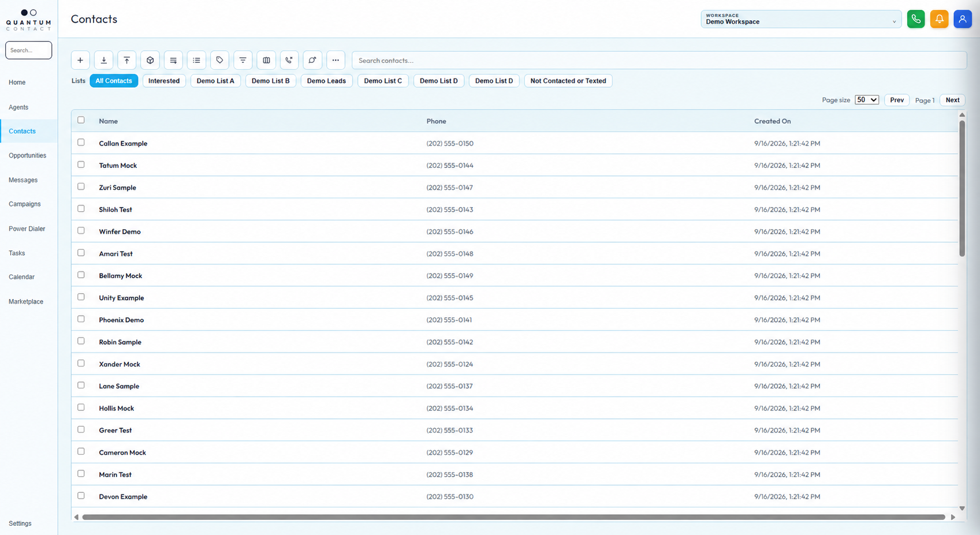Image resolution: width=980 pixels, height=535 pixels.
Task: Open Campaigns in the sidebar
Action: click(x=25, y=204)
